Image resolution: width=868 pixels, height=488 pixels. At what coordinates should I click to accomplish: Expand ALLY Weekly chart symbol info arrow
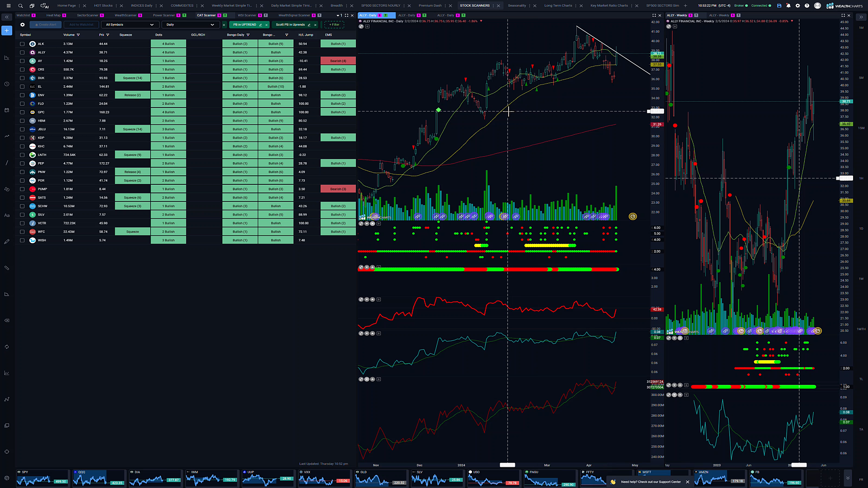coord(792,21)
